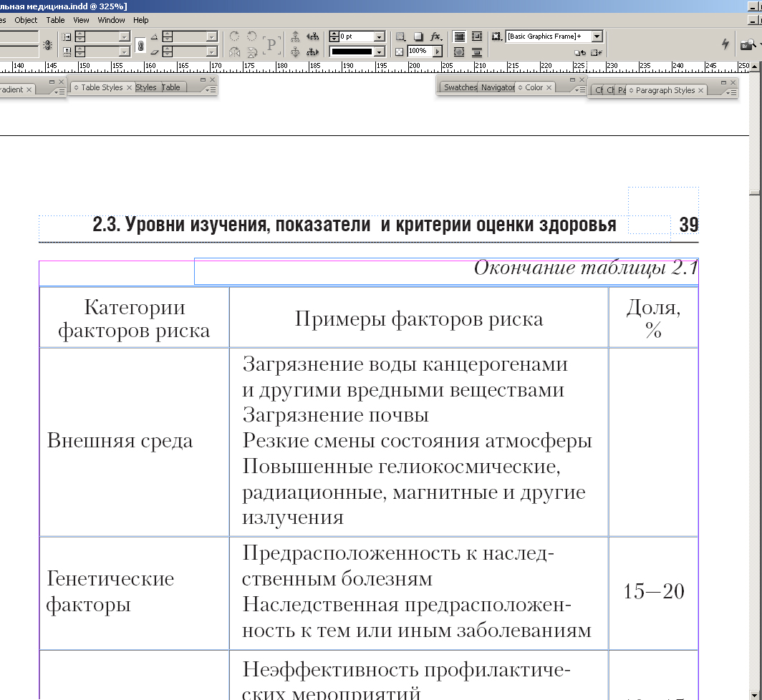Open the object style dropdown arrow
The height and width of the screenshot is (700, 762).
pyautogui.click(x=597, y=37)
